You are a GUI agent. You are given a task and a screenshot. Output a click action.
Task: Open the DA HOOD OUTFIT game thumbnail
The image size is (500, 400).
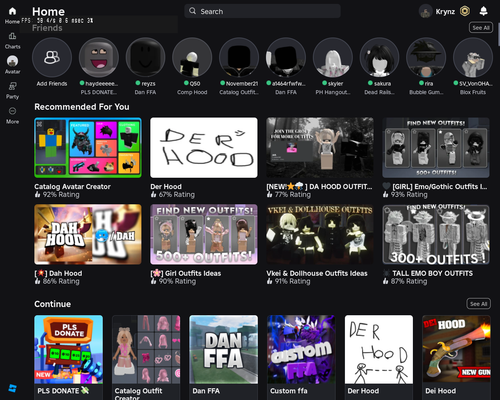coord(320,147)
